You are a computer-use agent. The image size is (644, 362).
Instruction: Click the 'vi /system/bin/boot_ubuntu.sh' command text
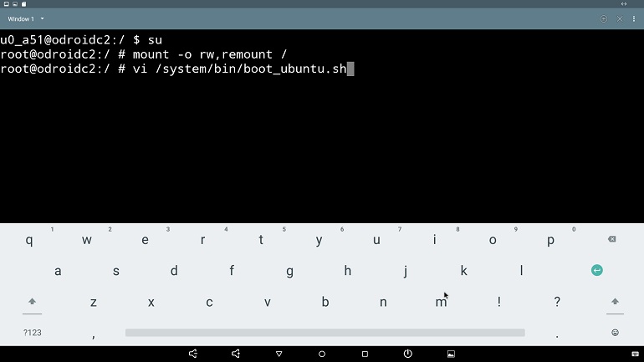point(240,69)
